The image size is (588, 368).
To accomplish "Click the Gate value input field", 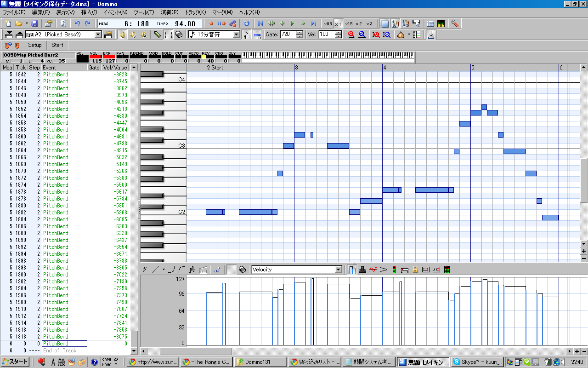I will [x=288, y=34].
